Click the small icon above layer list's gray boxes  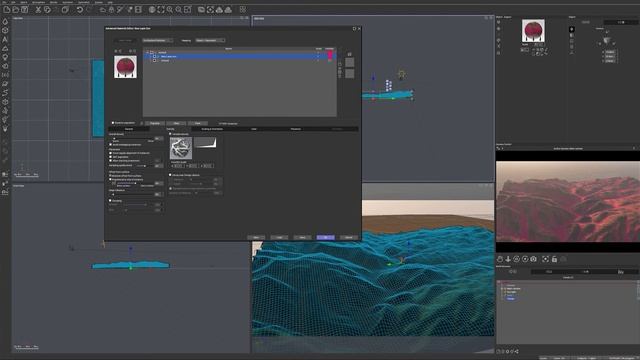349,54
